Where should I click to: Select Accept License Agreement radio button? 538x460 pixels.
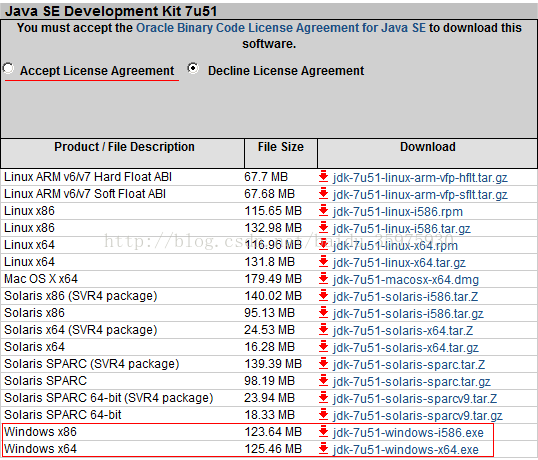(x=8, y=69)
